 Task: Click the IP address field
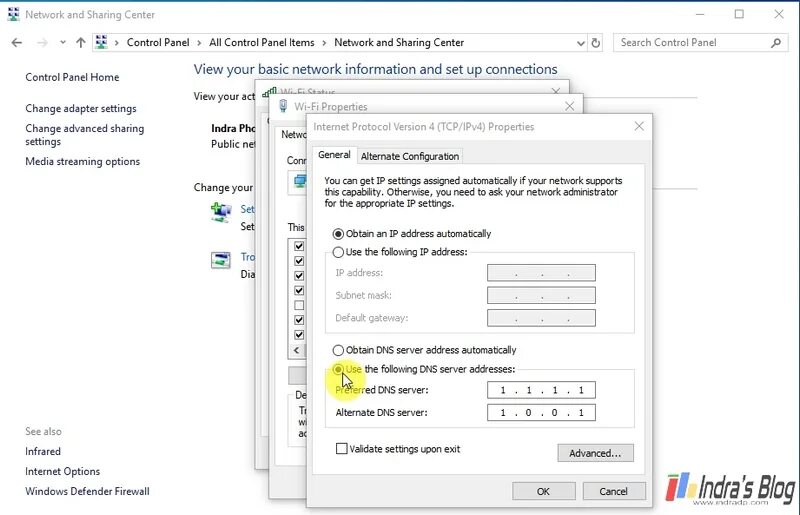(541, 273)
